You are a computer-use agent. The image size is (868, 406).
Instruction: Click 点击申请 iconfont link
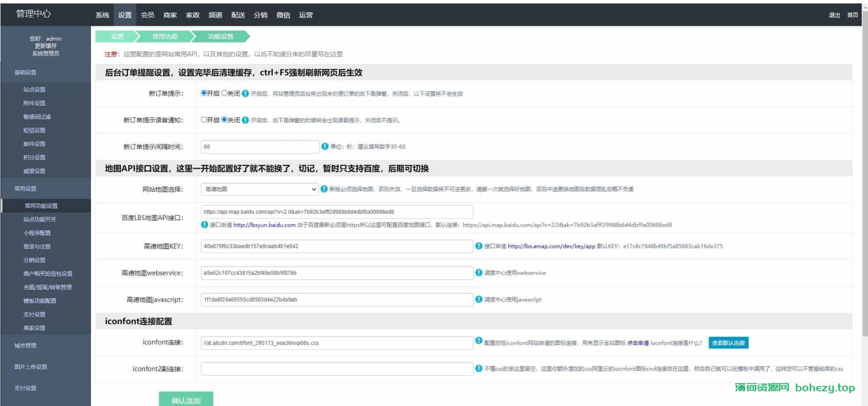[x=638, y=343]
